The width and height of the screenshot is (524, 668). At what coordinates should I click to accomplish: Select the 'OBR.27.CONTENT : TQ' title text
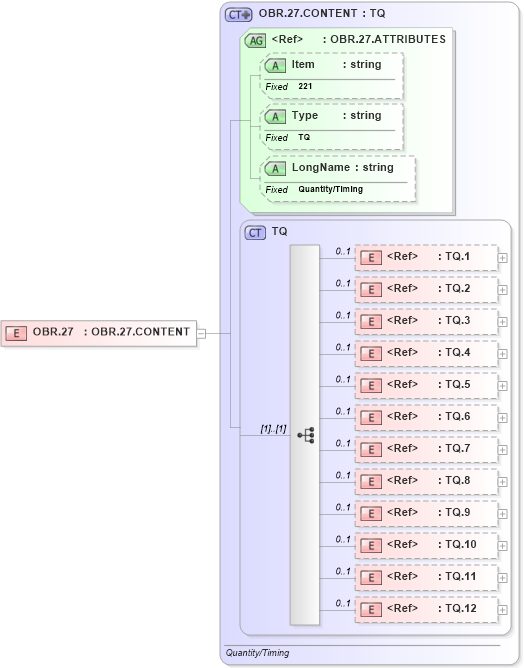tap(322, 13)
